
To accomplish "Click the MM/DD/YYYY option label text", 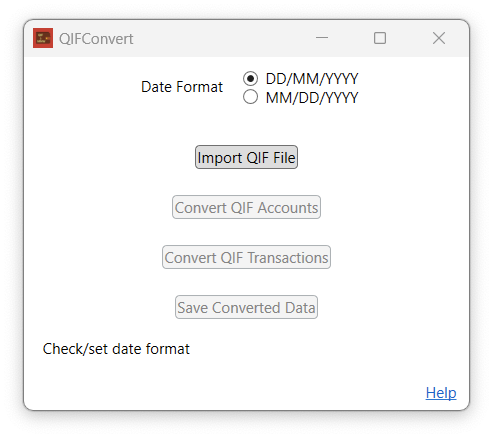I will click(312, 98).
